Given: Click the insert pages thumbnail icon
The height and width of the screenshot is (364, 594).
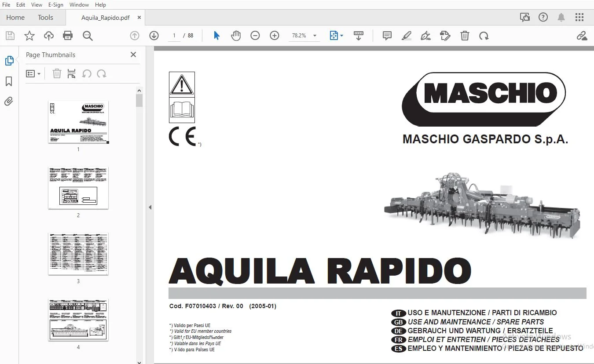Looking at the screenshot, I should tap(71, 73).
